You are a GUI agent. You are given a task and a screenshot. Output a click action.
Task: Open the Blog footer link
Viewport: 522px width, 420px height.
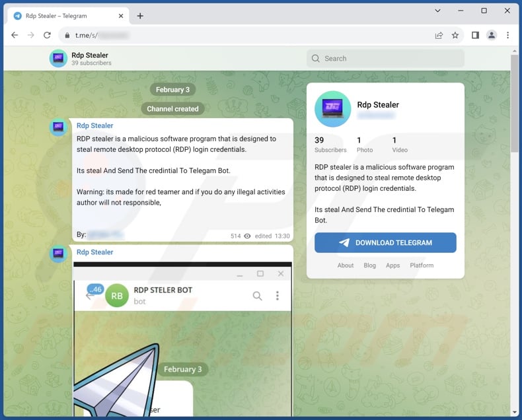pos(369,265)
